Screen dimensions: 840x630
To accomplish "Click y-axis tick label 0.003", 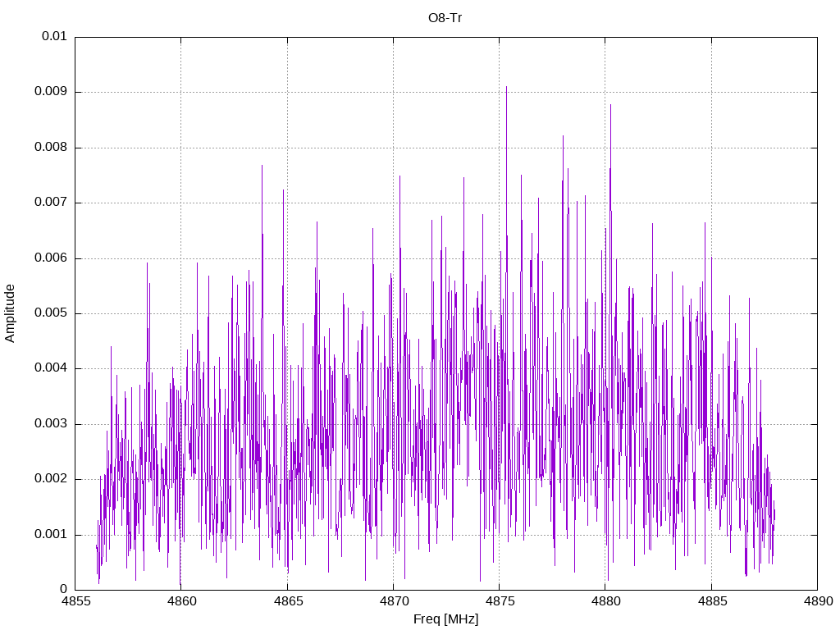I will tap(51, 424).
